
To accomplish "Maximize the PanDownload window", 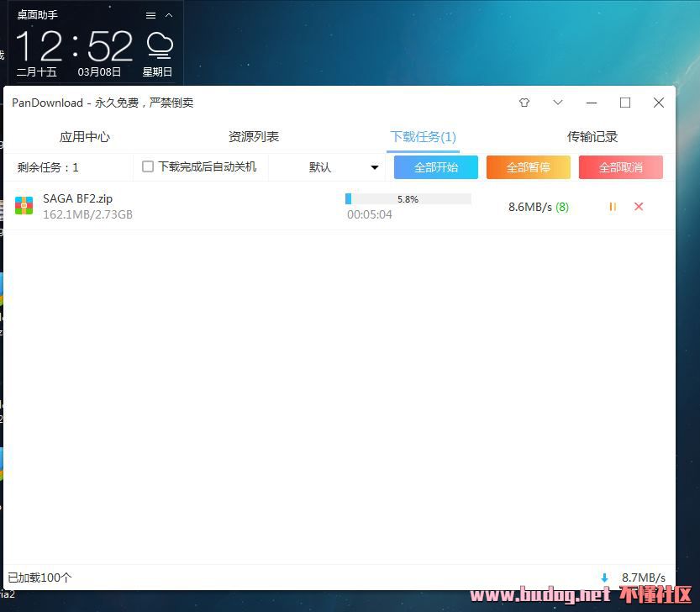I will tap(625, 103).
